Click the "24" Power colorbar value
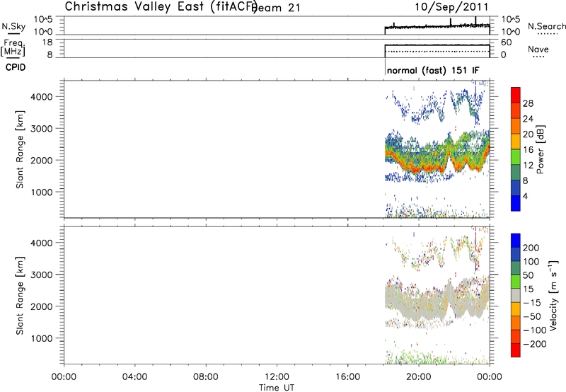Screen dimensions: 566x392 [528, 119]
